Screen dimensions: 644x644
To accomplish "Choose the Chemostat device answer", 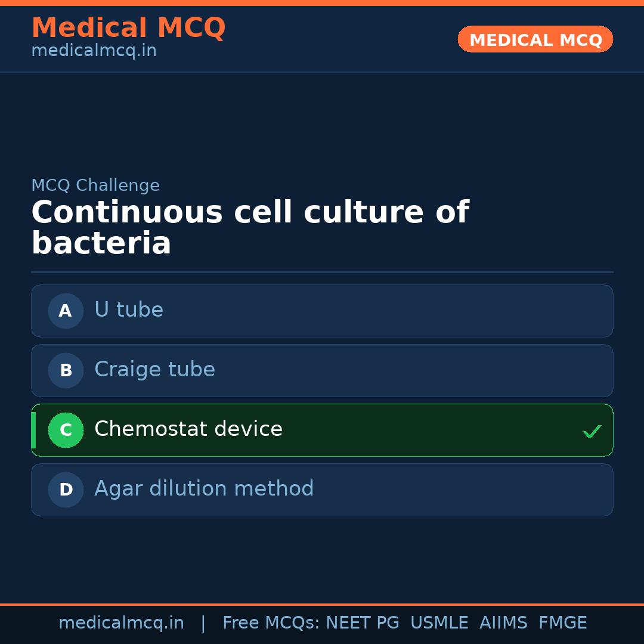I will [188, 429].
